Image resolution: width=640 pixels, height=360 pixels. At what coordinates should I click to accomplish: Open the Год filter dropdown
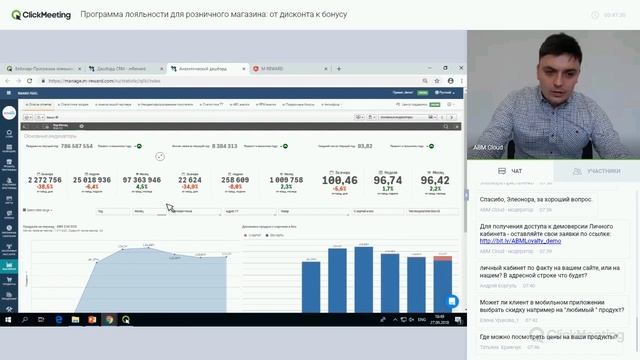[x=113, y=211]
